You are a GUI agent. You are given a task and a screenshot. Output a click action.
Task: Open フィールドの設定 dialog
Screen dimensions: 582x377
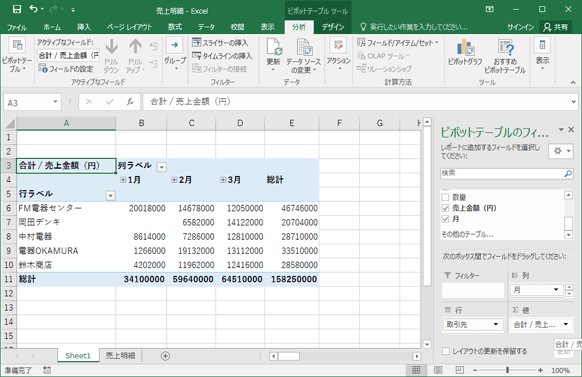(66, 69)
